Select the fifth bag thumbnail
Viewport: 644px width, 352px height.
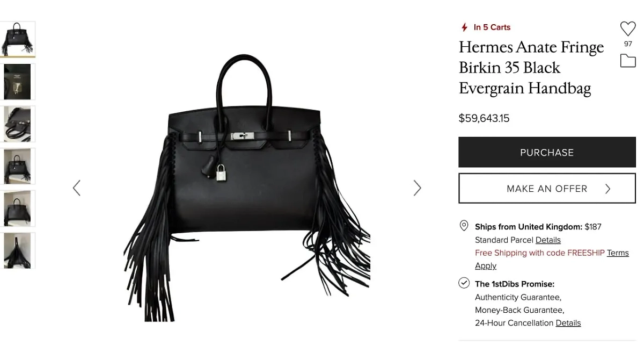tap(17, 209)
